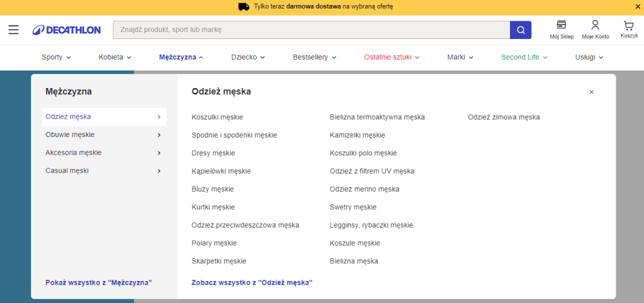Focus the product search field
The height and width of the screenshot is (303, 644).
click(x=311, y=30)
